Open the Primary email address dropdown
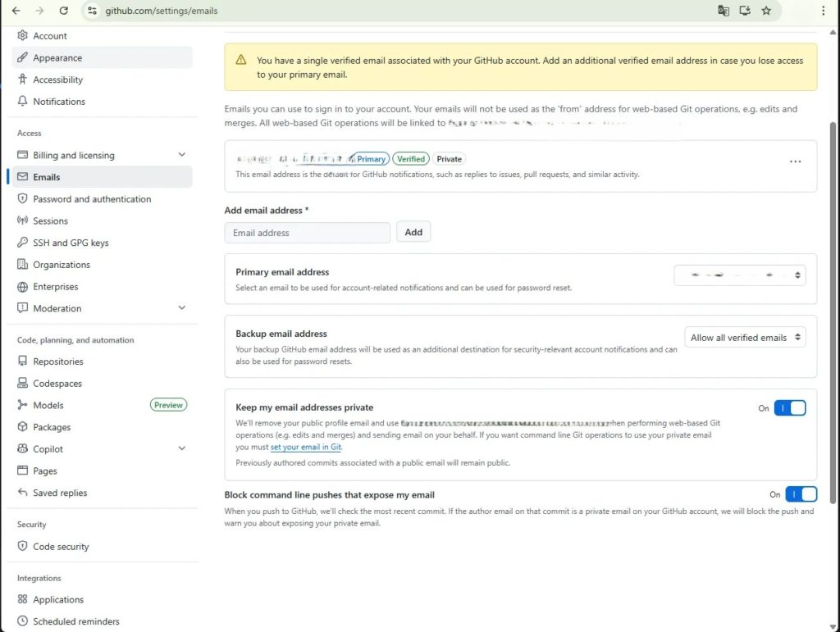 (740, 275)
